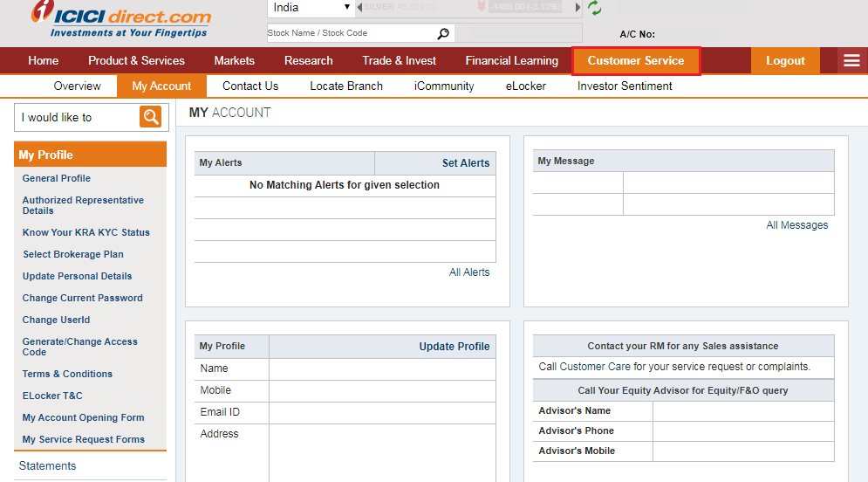Click the orange 'I would like to' search icon
Viewport: 868px width, 482px height.
pos(150,117)
